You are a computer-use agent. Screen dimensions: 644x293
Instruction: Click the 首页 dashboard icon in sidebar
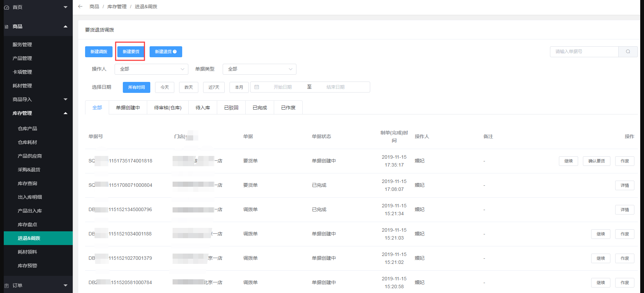[7, 7]
